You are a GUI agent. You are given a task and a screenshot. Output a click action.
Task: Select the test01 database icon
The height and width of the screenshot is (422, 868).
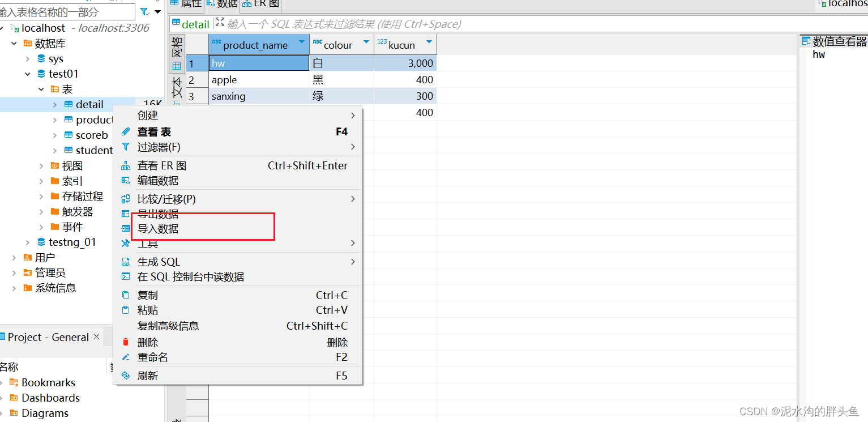point(41,74)
